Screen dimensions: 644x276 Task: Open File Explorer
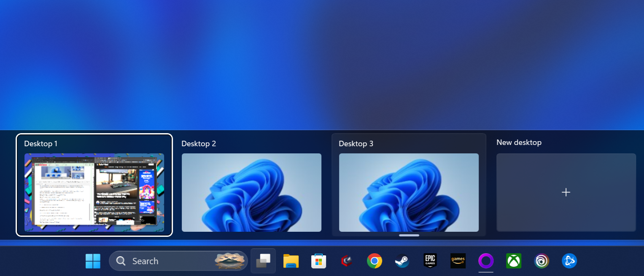[291, 261]
